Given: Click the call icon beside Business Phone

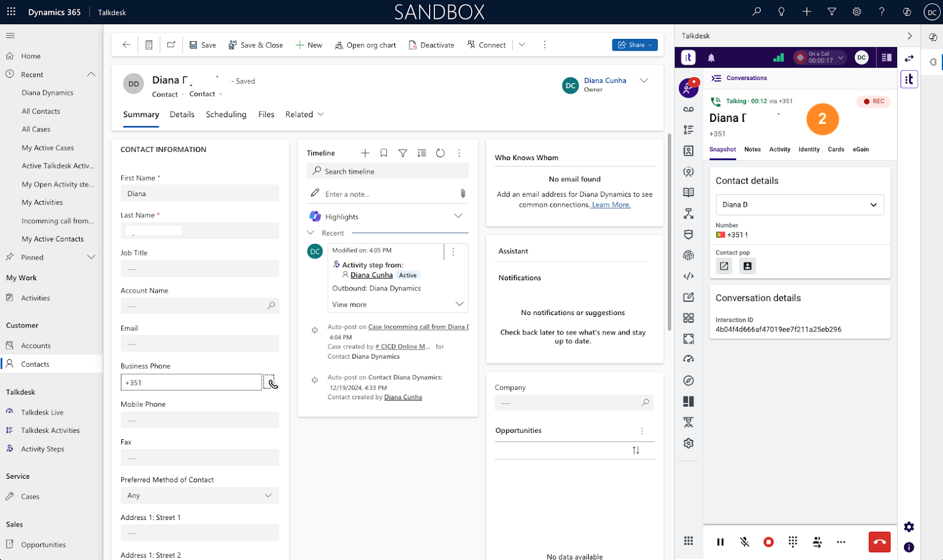Looking at the screenshot, I should [271, 382].
